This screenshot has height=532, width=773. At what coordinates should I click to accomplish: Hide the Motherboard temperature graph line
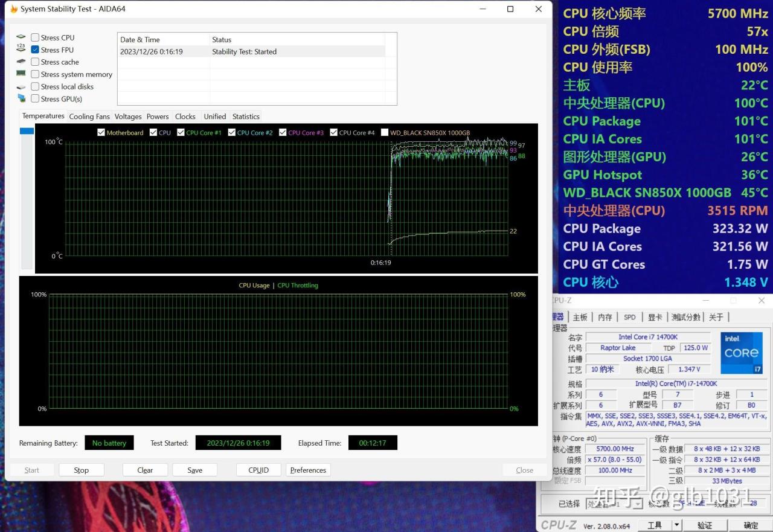pos(101,132)
